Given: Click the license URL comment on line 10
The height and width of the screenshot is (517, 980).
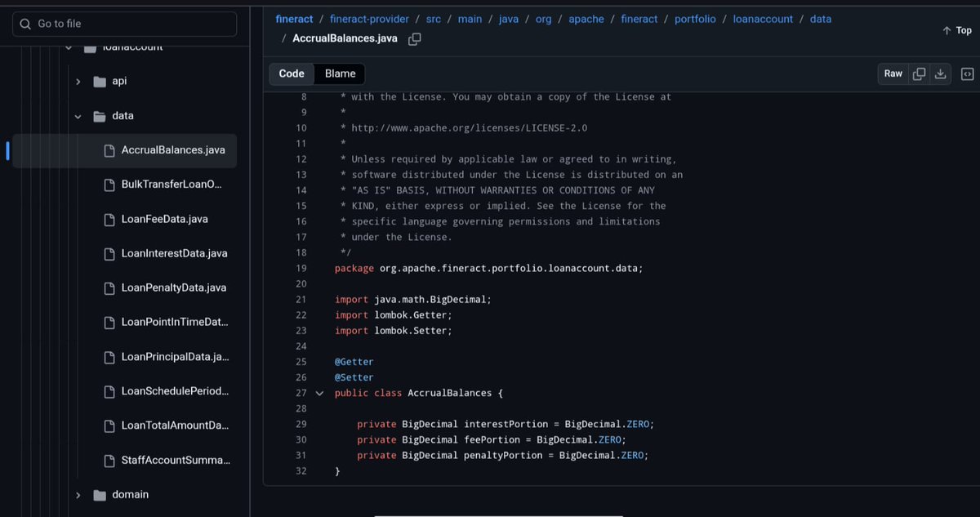Looking at the screenshot, I should coord(469,128).
